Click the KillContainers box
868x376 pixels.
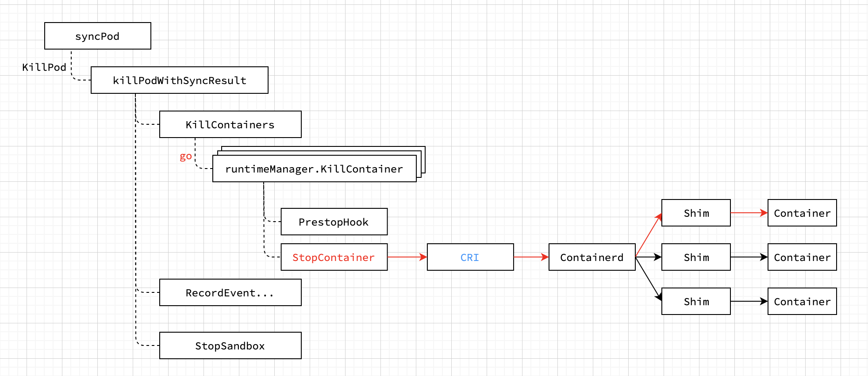pyautogui.click(x=230, y=124)
